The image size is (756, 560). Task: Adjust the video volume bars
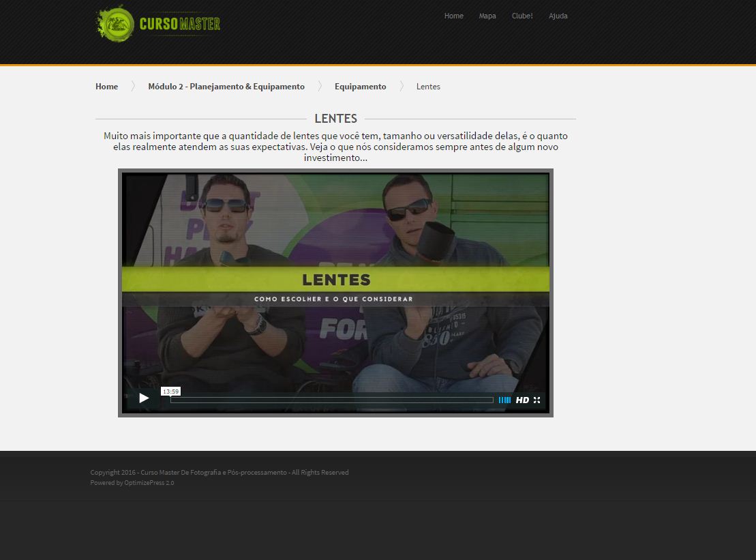pos(504,400)
